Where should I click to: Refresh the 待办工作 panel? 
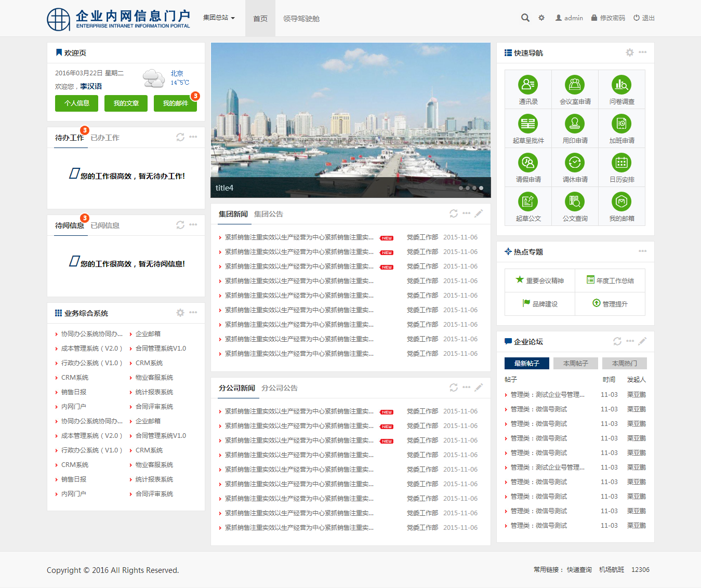point(180,137)
